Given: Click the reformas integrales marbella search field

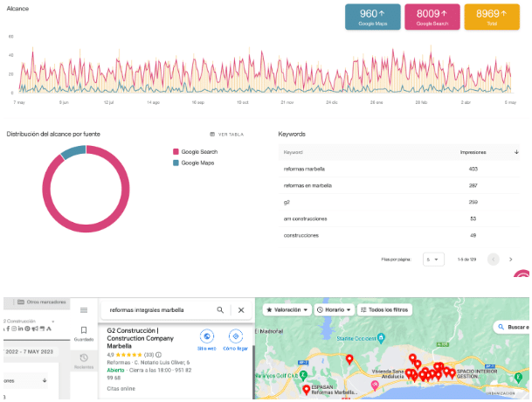Looking at the screenshot, I should coord(157,309).
